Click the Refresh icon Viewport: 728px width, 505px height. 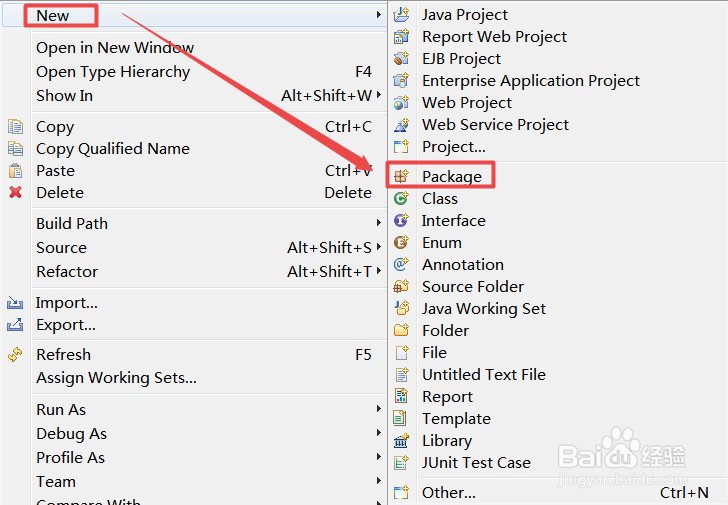pos(15,355)
